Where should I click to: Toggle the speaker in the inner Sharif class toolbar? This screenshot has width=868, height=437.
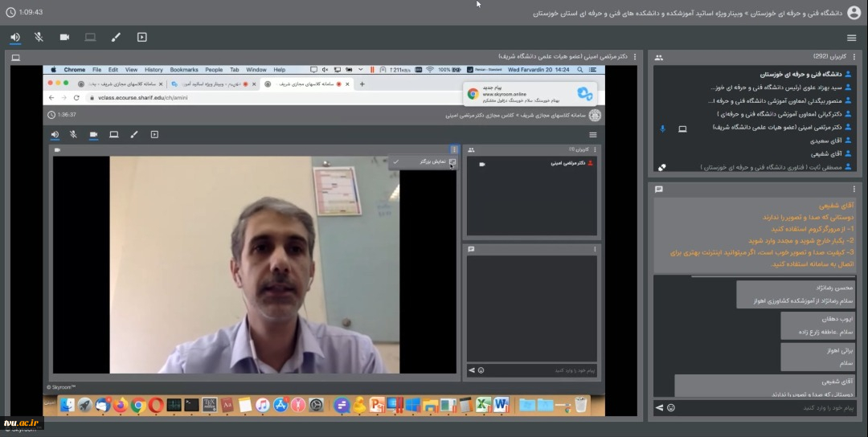pos(55,134)
